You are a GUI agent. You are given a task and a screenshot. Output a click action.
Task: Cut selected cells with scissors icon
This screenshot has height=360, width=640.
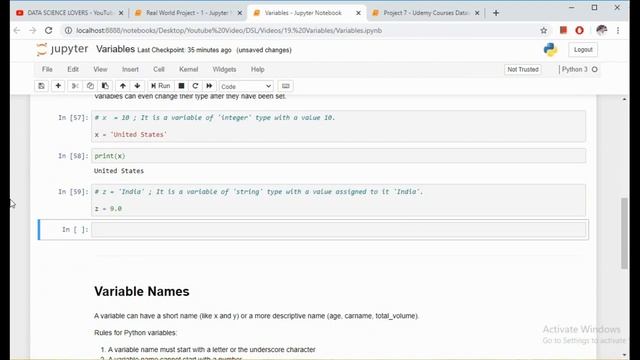75,86
